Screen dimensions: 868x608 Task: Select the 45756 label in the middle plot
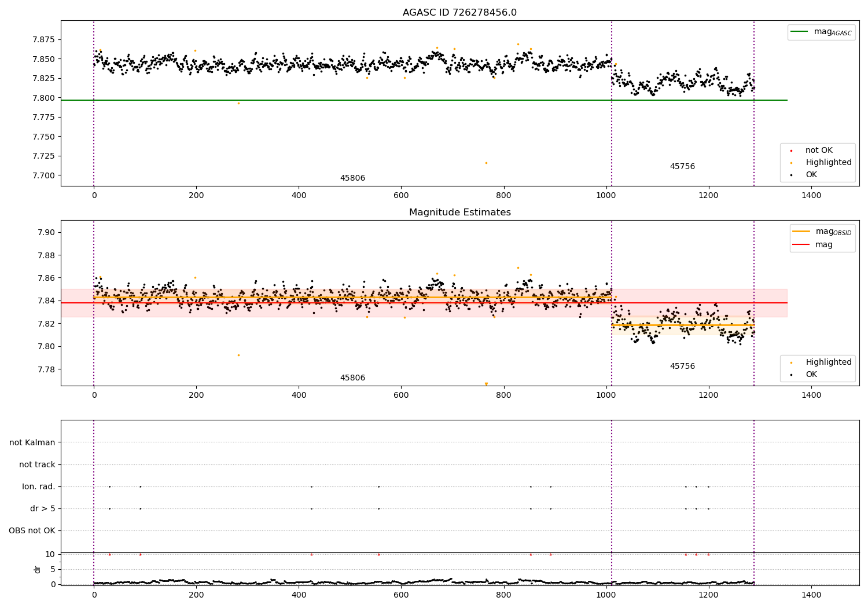[x=682, y=367]
